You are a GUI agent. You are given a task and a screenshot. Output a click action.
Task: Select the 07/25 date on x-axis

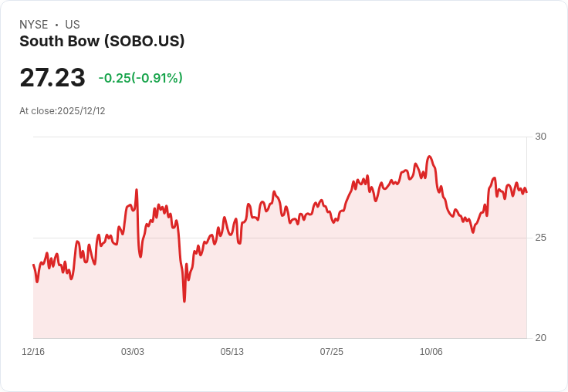point(331,352)
